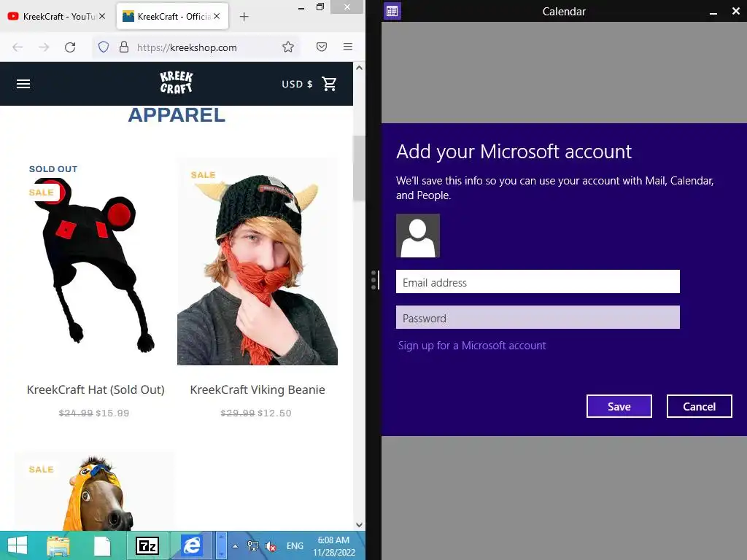Click the KreekCraft logo in the header

[x=177, y=83]
